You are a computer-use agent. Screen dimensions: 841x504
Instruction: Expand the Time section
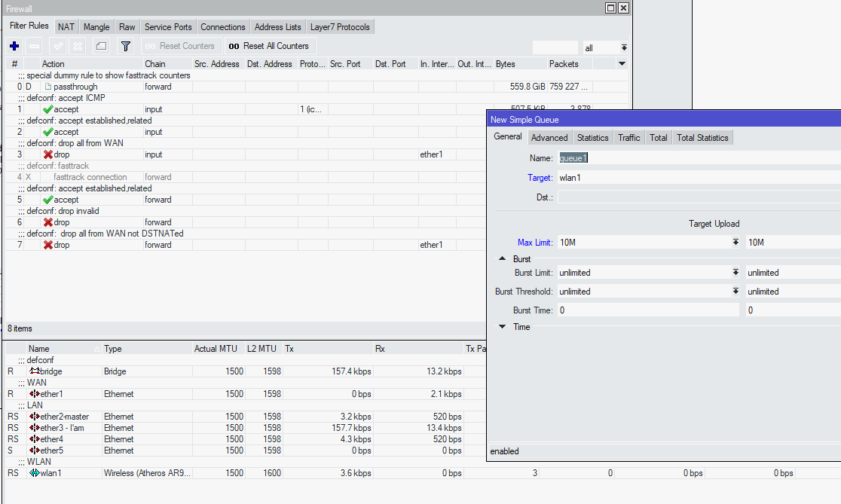(x=501, y=326)
